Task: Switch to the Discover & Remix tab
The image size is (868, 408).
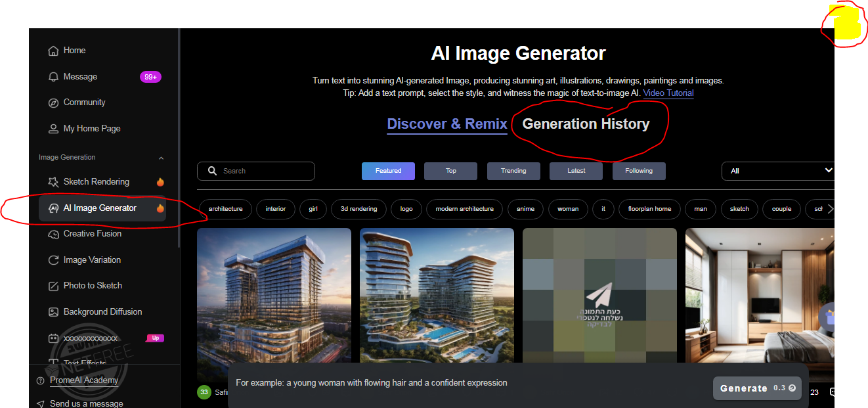Action: 447,124
